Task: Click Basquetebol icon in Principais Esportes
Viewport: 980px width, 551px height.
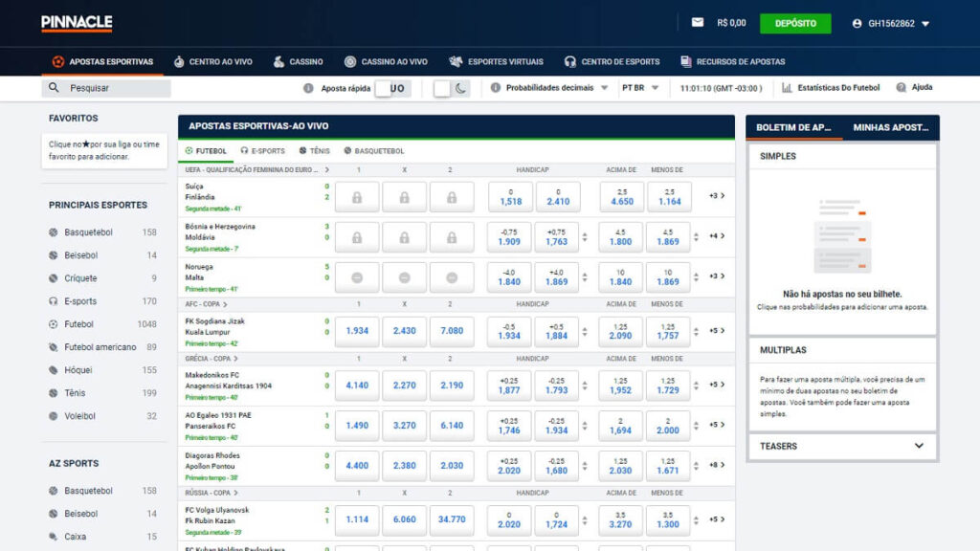Action: pyautogui.click(x=54, y=232)
